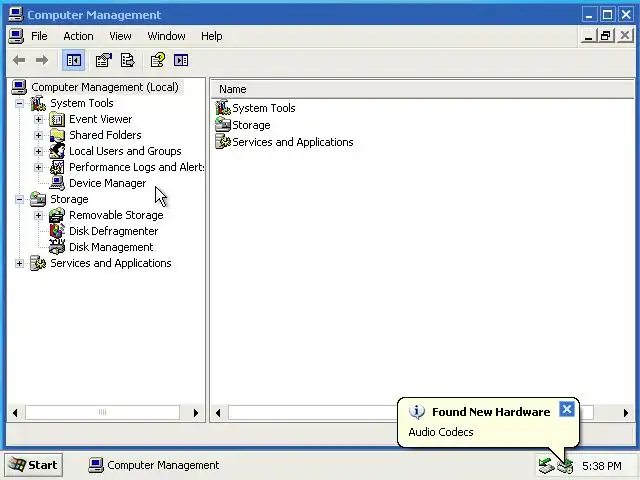
Task: Restore the inner console window
Action: pos(606,36)
